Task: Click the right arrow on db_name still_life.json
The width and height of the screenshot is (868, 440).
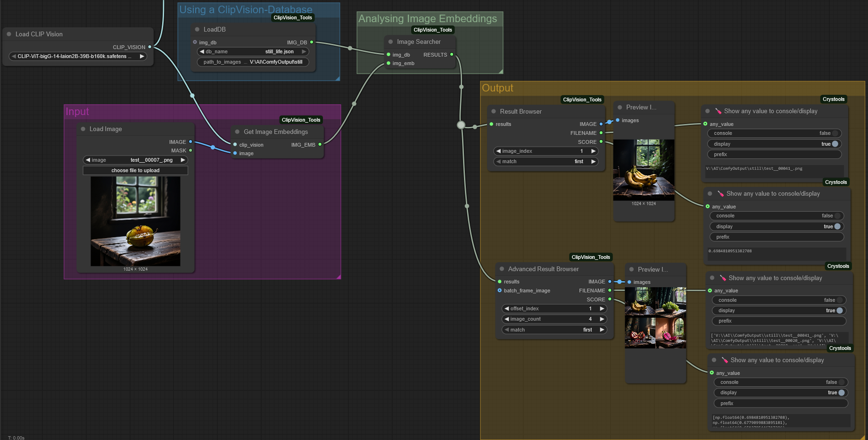Action: pos(304,51)
